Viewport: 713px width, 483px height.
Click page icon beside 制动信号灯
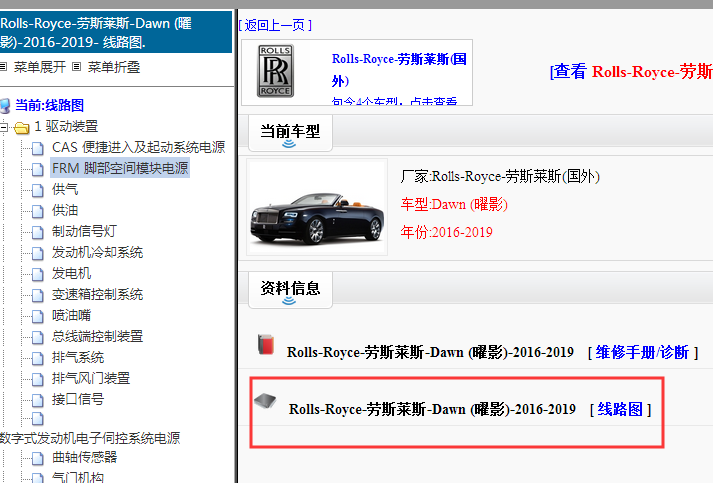click(x=38, y=232)
